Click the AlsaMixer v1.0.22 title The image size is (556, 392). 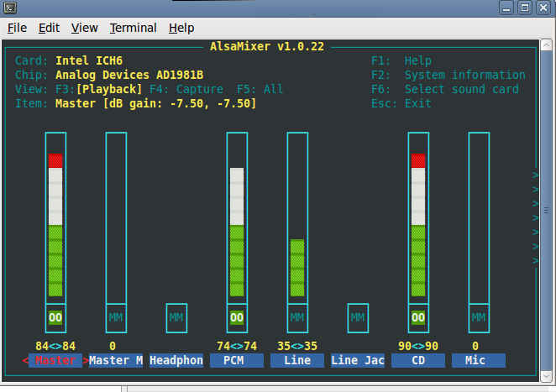point(267,46)
